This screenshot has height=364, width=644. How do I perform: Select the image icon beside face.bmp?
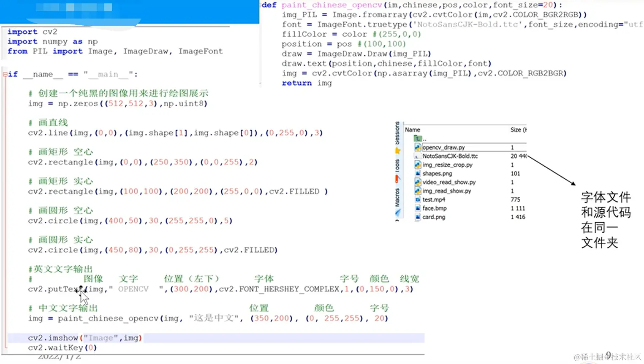tap(418, 208)
